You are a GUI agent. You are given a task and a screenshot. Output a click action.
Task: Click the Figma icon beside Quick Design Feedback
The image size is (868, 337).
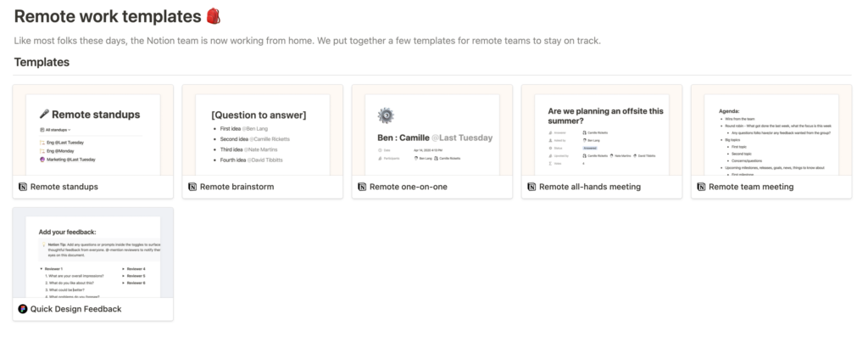23,309
